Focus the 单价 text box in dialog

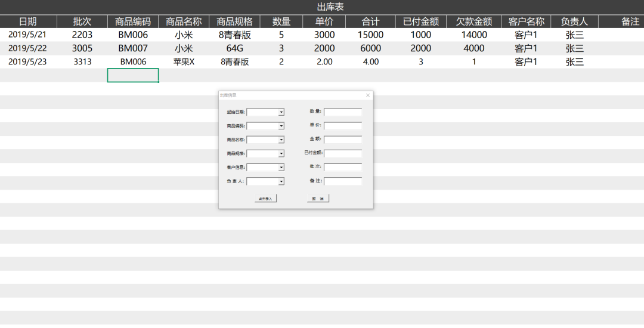[343, 125]
